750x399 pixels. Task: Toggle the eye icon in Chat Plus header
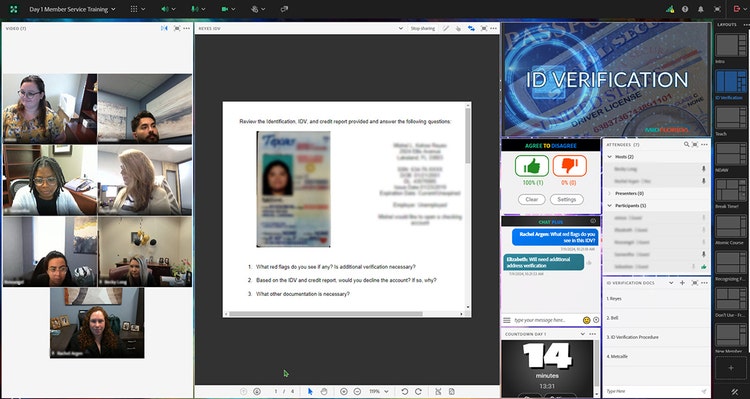click(593, 221)
